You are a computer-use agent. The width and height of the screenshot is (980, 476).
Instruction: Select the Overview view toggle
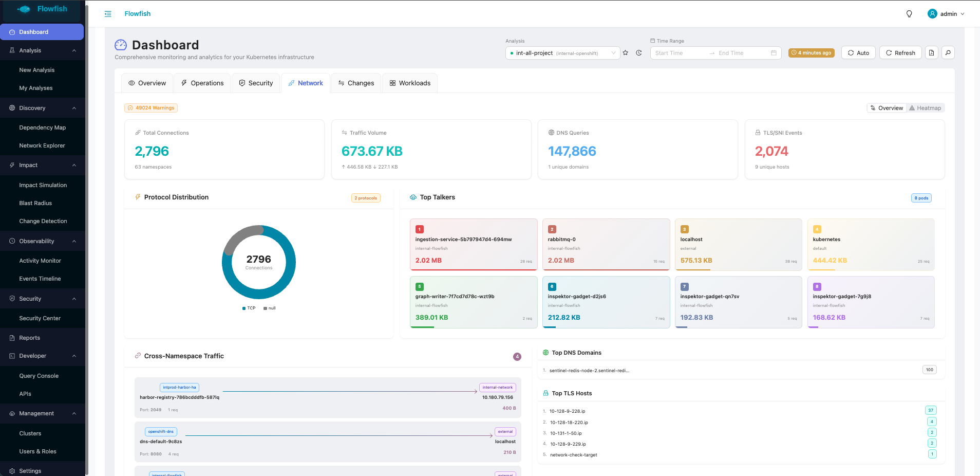(887, 108)
